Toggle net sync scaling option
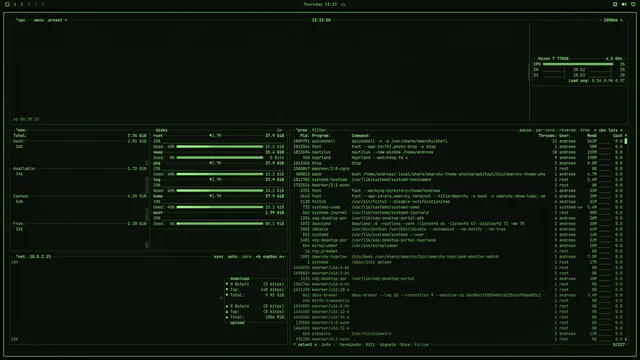This screenshot has height=360, width=640. click(219, 257)
